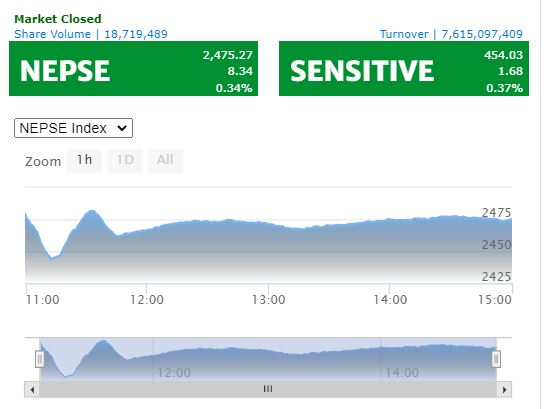560x409 pixels.
Task: Click the chart dip near 11:15
Action: tap(52, 258)
